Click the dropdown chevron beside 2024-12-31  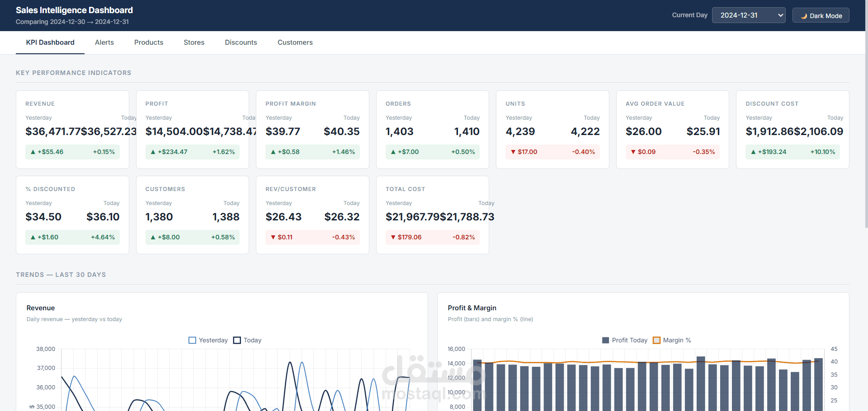click(780, 15)
